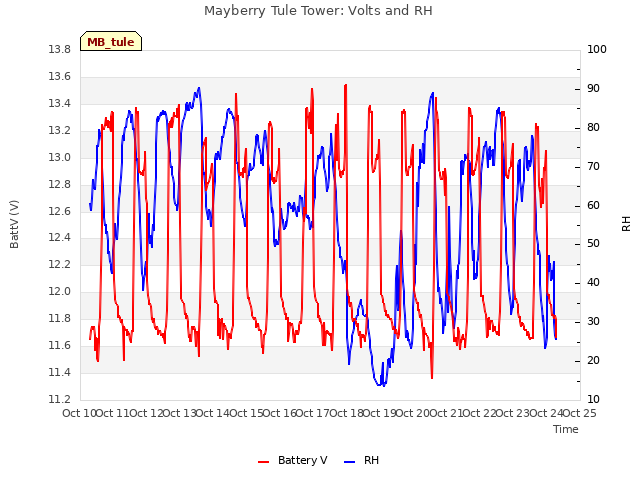Image resolution: width=640 pixels, height=480 pixels.
Task: Click the red Battery V legend swatch
Action: pos(264,461)
